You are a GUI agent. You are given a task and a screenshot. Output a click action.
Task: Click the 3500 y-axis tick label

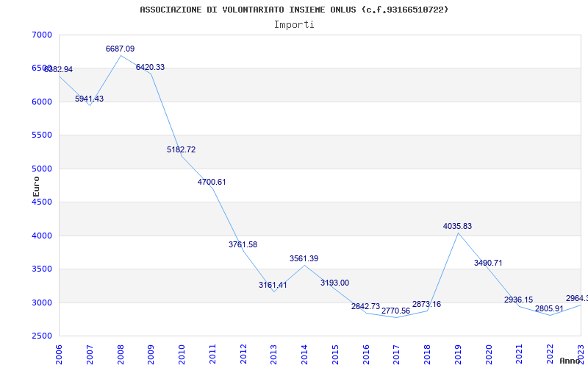coord(40,269)
